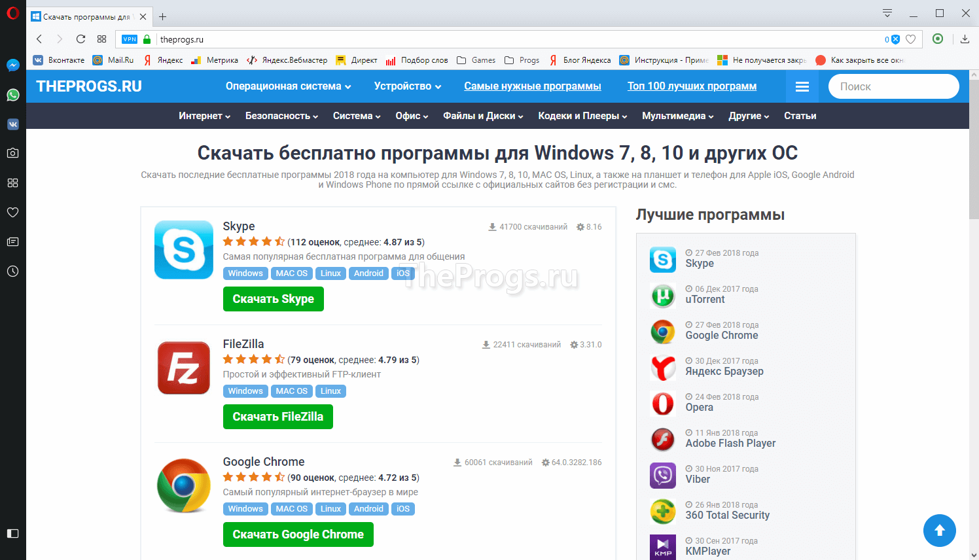
Task: Open 360 Total Security icon
Action: tap(663, 512)
